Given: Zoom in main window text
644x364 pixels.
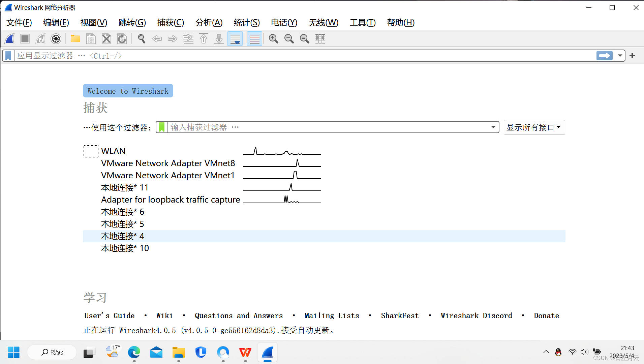Looking at the screenshot, I should click(x=273, y=39).
